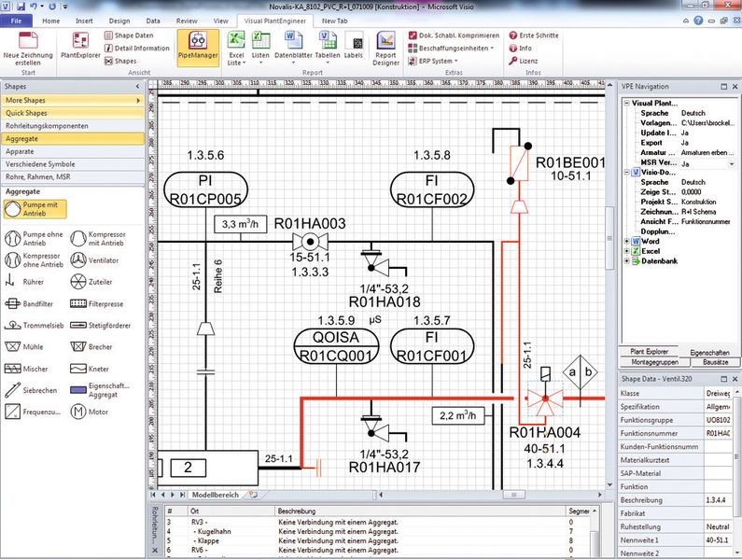Collapse the Shapes panel
The width and height of the screenshot is (742, 560).
pyautogui.click(x=138, y=87)
